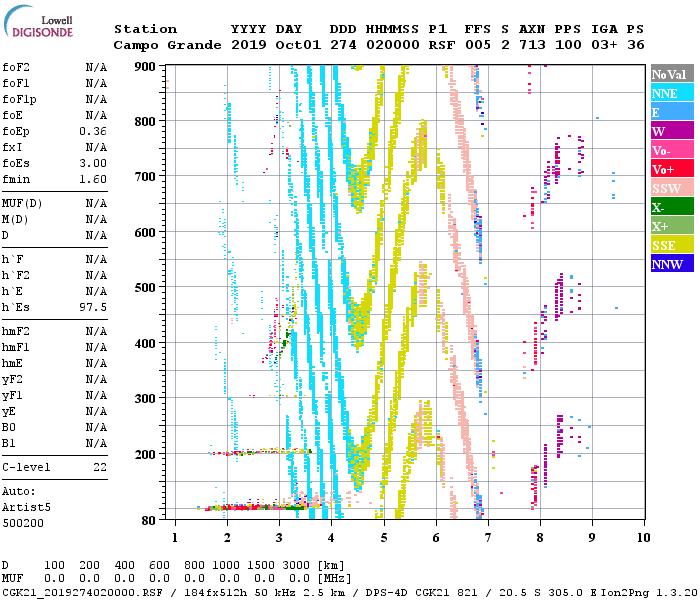Click the year value 2019
This screenshot has width=700, height=600.
[249, 45]
